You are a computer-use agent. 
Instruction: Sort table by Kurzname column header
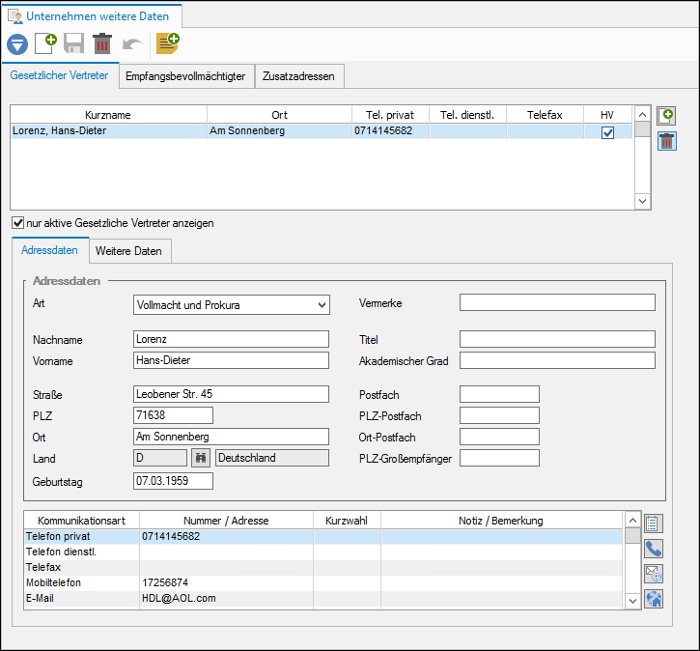108,115
